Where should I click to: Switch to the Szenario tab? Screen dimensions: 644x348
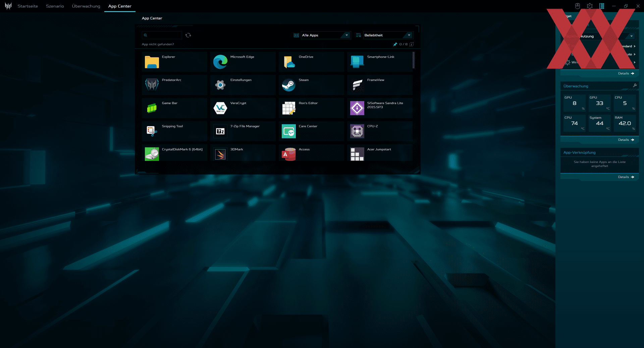(55, 6)
